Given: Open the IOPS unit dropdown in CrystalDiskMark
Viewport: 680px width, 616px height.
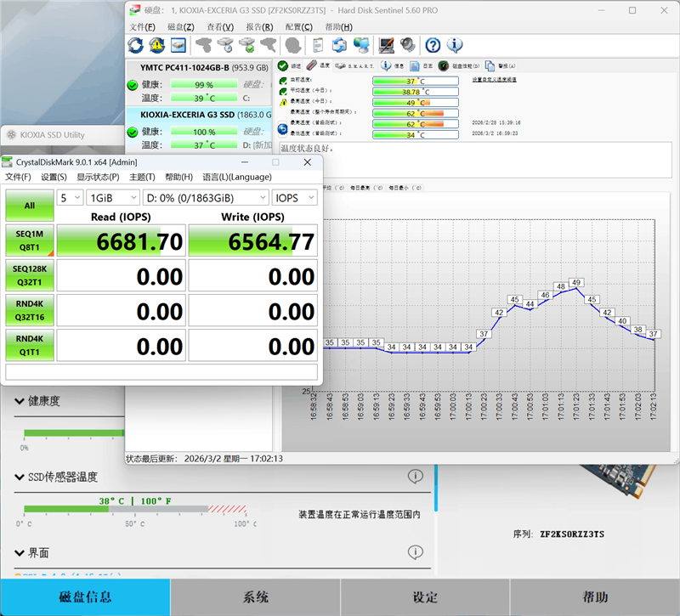Looking at the screenshot, I should [x=294, y=196].
